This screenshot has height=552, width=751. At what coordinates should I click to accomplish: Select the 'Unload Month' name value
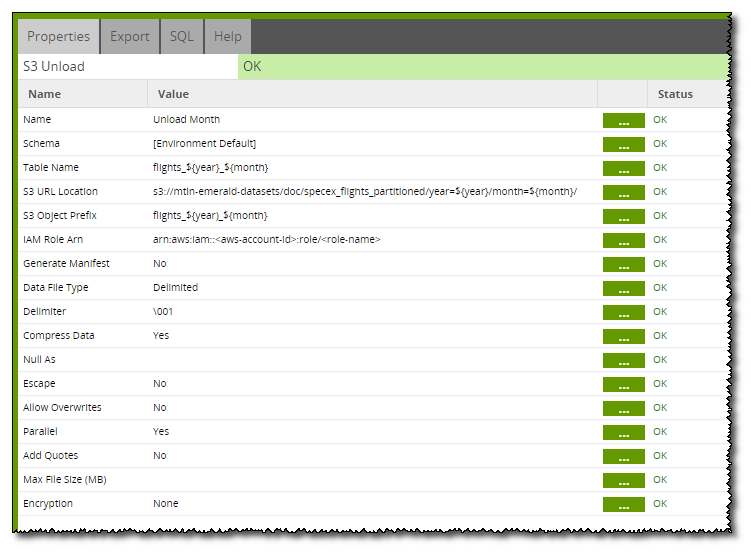186,120
